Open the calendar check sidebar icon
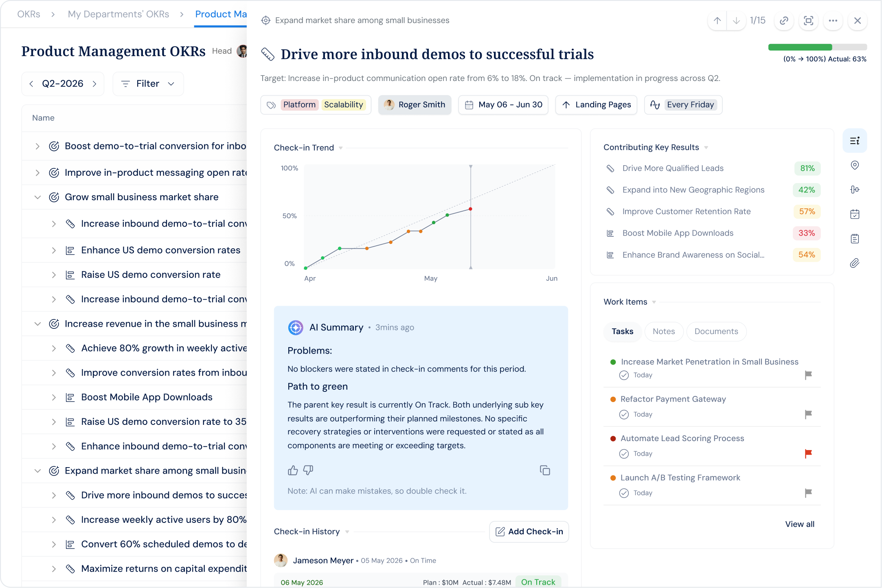 point(855,214)
